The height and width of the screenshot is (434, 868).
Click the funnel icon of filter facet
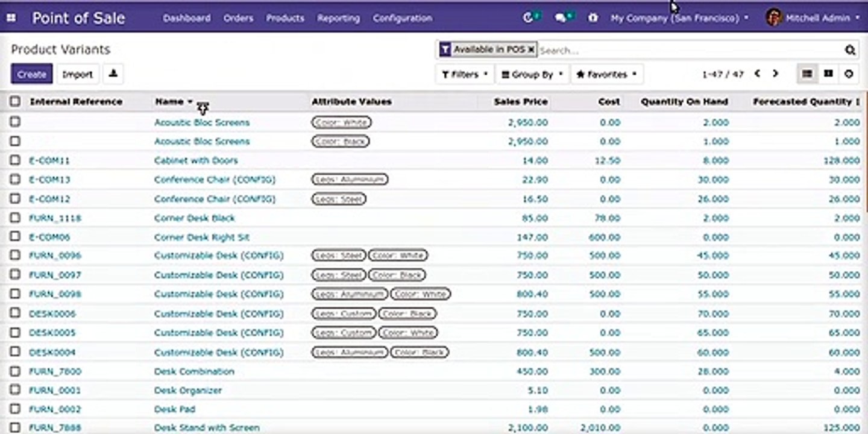445,50
